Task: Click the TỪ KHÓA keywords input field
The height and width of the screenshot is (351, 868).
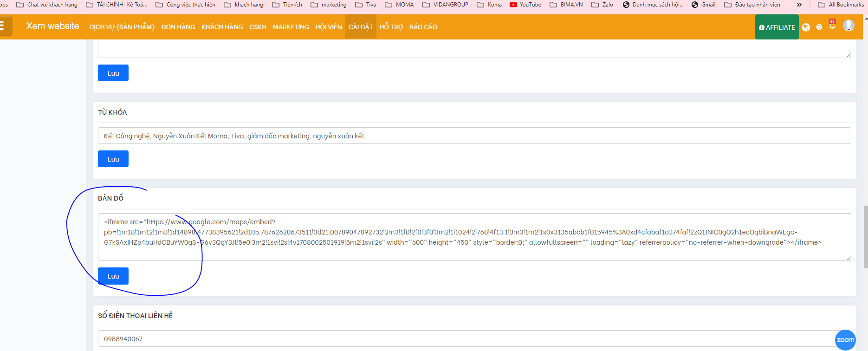Action: 473,136
